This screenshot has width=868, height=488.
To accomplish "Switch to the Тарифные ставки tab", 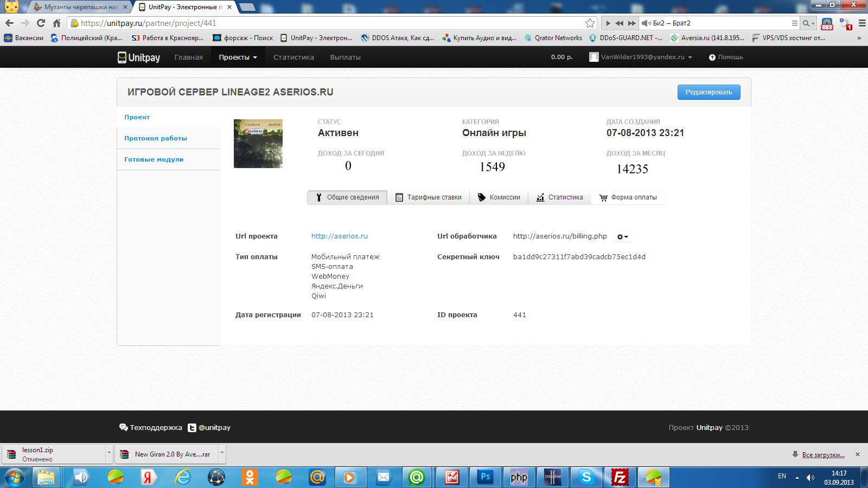I will (x=429, y=197).
